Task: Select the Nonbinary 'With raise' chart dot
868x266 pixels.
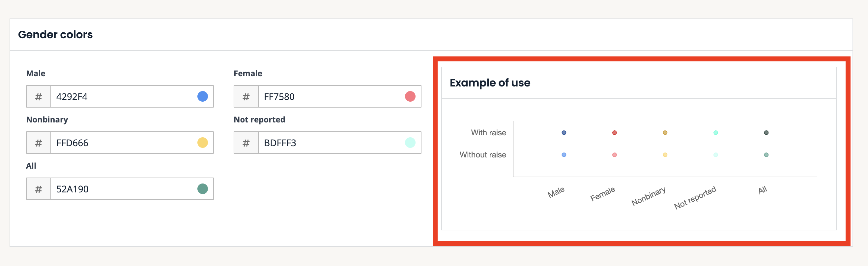Action: (665, 133)
